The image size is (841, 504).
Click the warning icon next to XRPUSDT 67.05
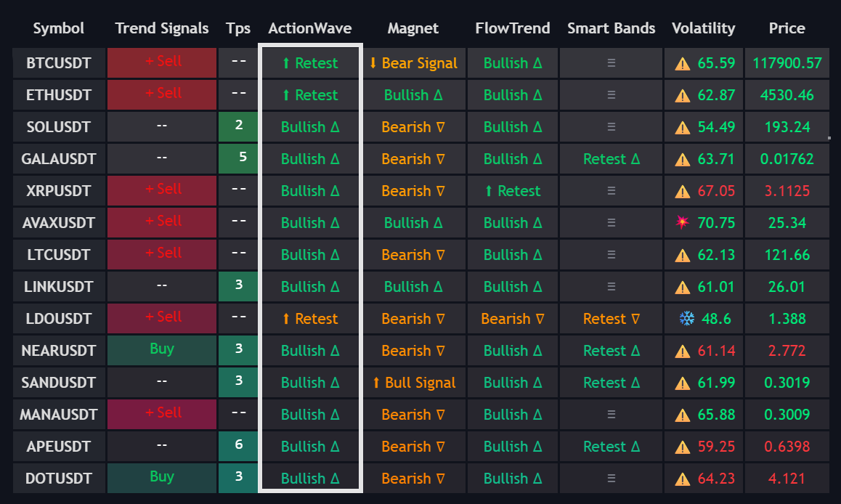[x=683, y=191]
